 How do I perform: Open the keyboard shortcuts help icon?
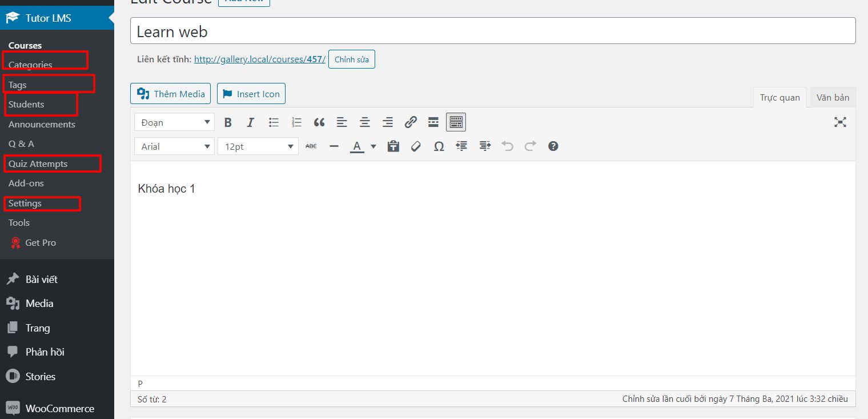[553, 146]
